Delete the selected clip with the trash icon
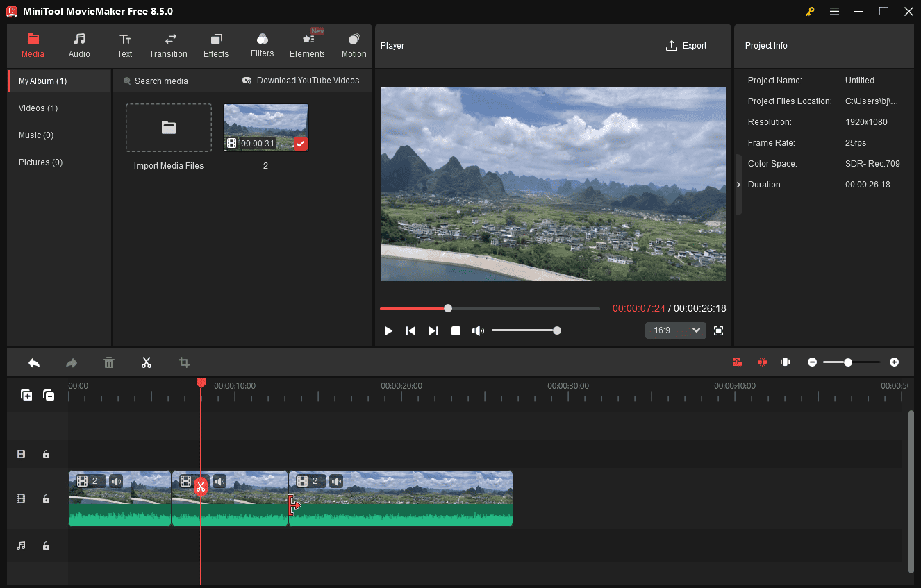 tap(109, 362)
